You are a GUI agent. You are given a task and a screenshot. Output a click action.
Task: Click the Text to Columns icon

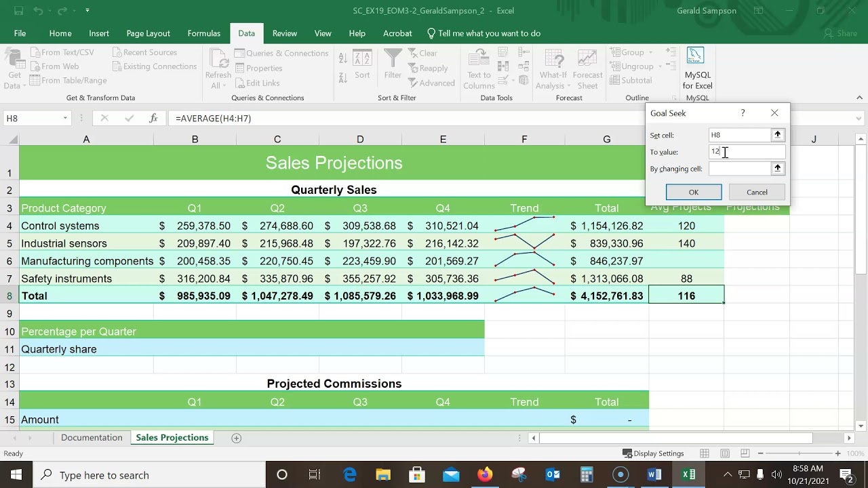pyautogui.click(x=479, y=58)
